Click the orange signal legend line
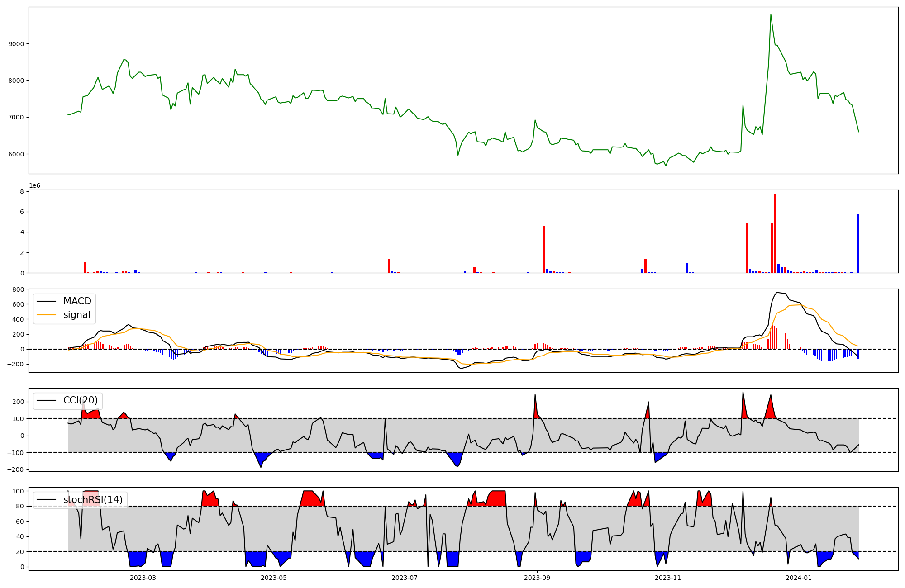 tap(47, 315)
